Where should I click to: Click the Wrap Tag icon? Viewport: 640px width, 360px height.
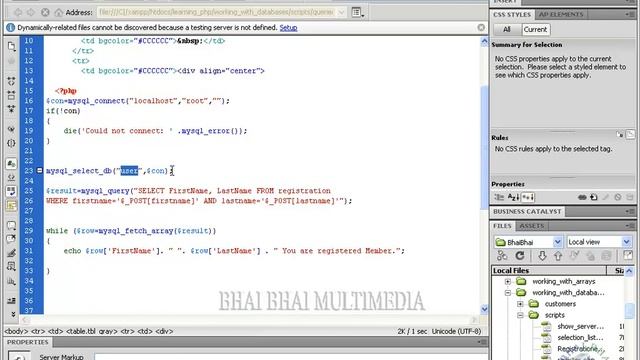tap(11, 253)
